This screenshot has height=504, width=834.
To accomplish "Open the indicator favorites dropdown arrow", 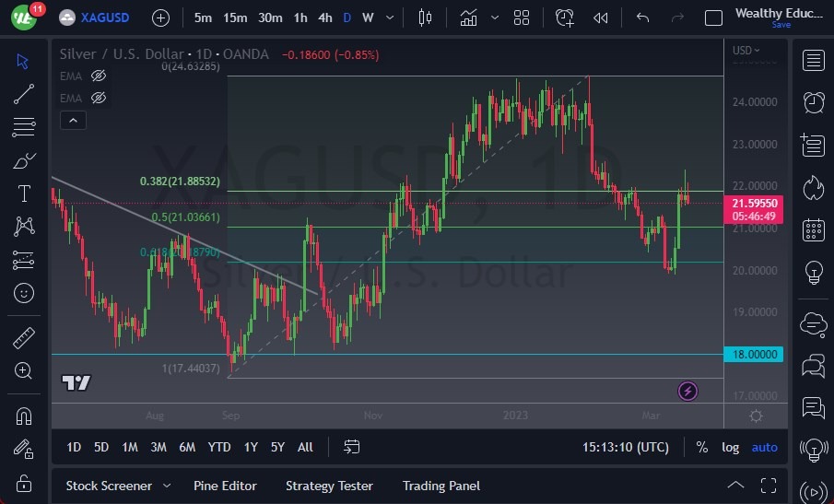I will coord(495,18).
